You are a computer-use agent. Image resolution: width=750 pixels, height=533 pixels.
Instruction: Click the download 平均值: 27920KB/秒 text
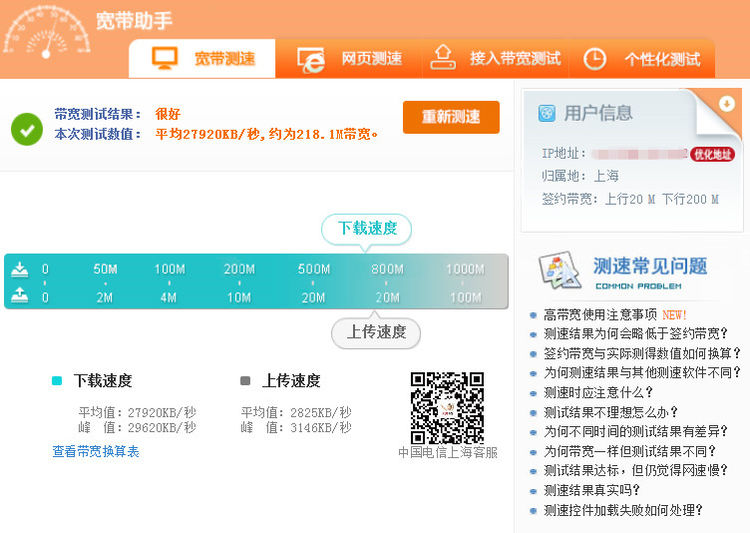coord(137,412)
